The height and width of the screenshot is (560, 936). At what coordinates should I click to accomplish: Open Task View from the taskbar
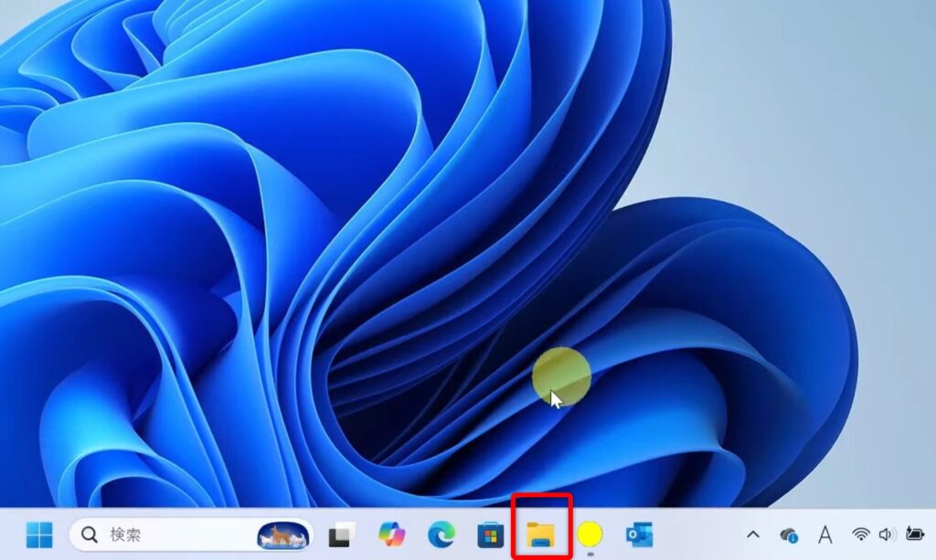[x=342, y=534]
